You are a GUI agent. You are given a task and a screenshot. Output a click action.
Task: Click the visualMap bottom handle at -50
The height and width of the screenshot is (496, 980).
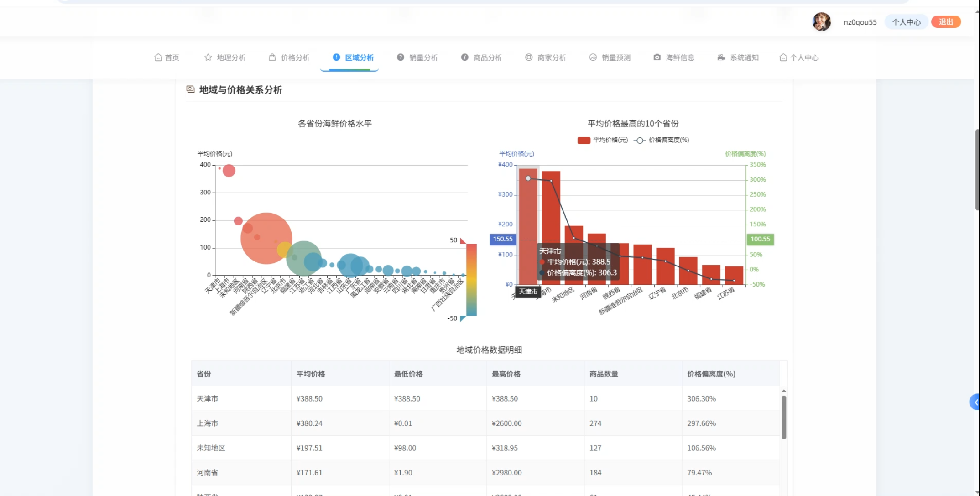click(463, 318)
